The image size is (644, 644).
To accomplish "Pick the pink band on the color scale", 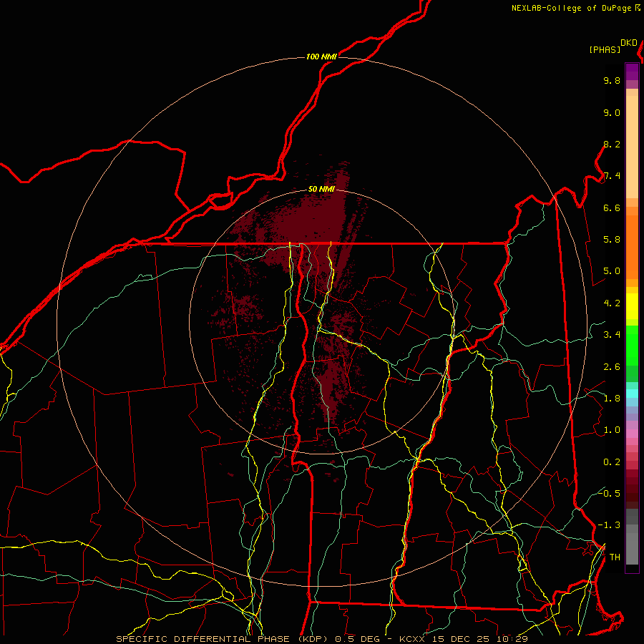I will coord(632,434).
